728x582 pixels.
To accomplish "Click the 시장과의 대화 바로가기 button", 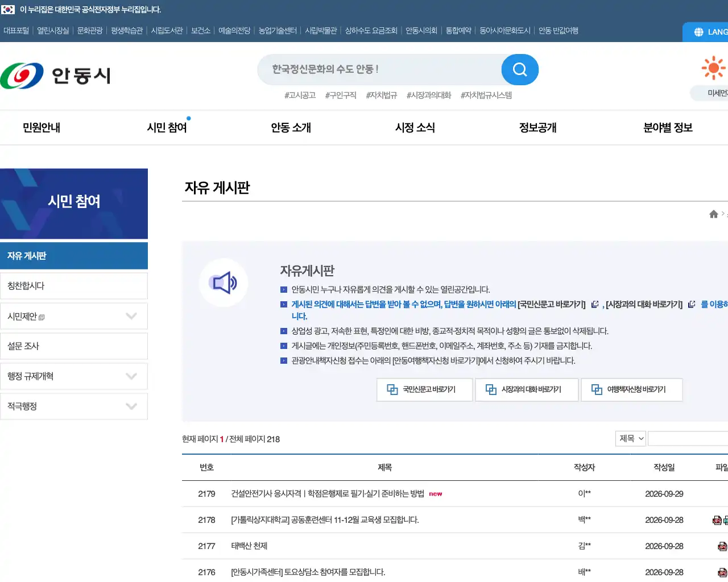I will tap(527, 390).
